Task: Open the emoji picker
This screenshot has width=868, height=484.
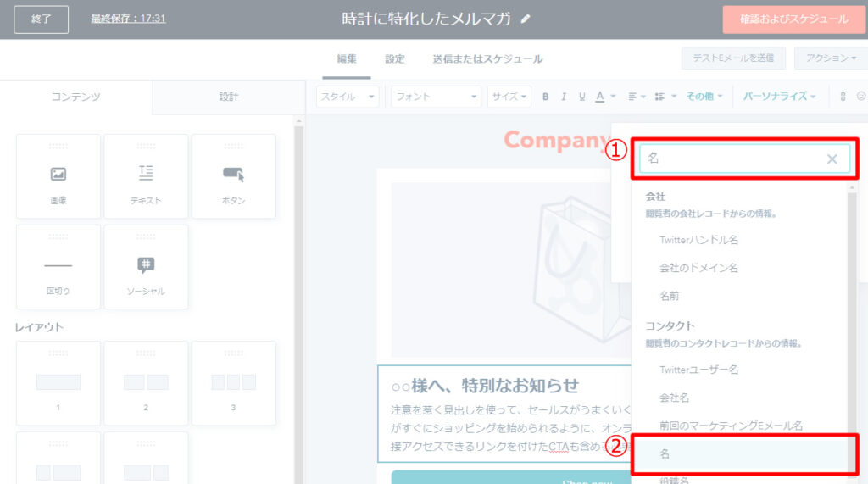Action: point(861,97)
